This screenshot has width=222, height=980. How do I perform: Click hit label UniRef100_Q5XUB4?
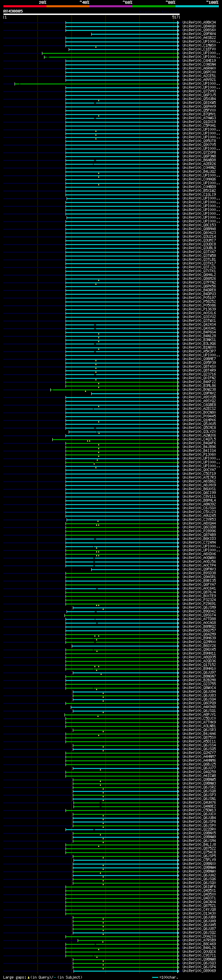199,99
